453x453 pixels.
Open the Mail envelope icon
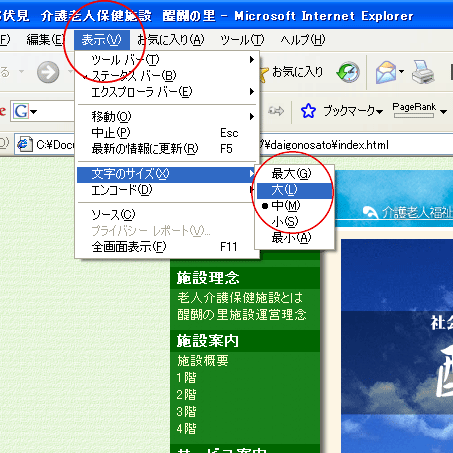click(385, 72)
